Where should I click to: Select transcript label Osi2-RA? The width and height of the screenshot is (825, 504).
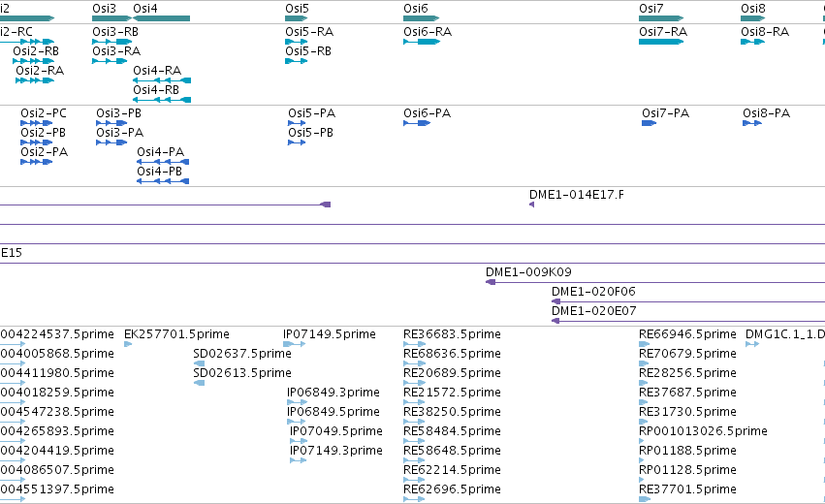pos(40,71)
